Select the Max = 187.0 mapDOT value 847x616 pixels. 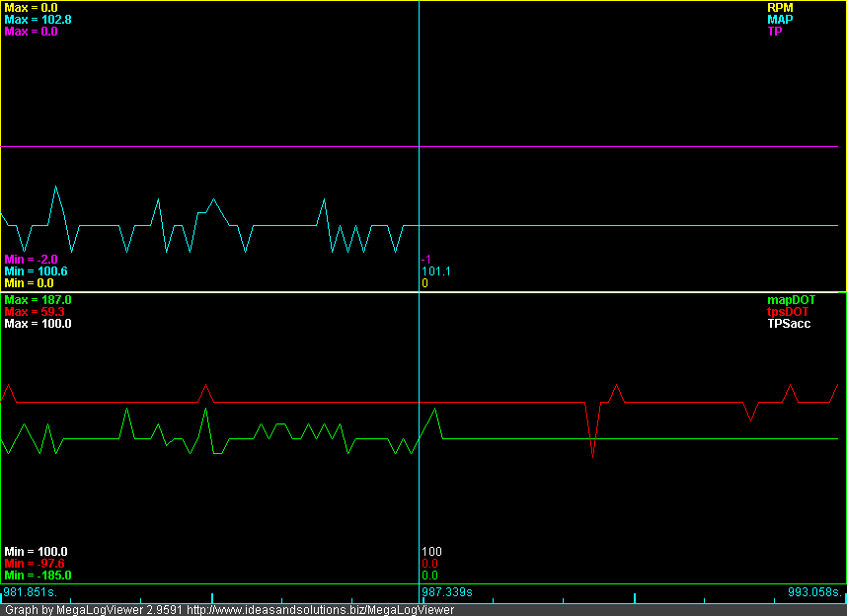tap(38, 300)
